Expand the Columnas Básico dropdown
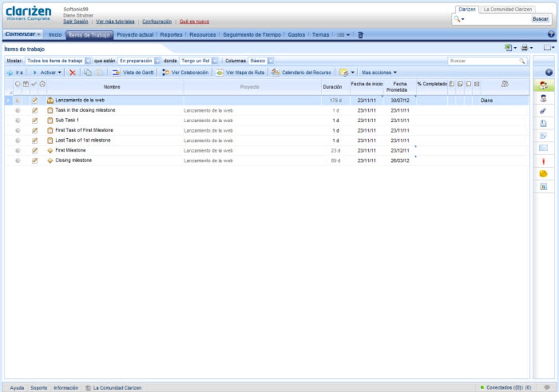 (x=271, y=61)
